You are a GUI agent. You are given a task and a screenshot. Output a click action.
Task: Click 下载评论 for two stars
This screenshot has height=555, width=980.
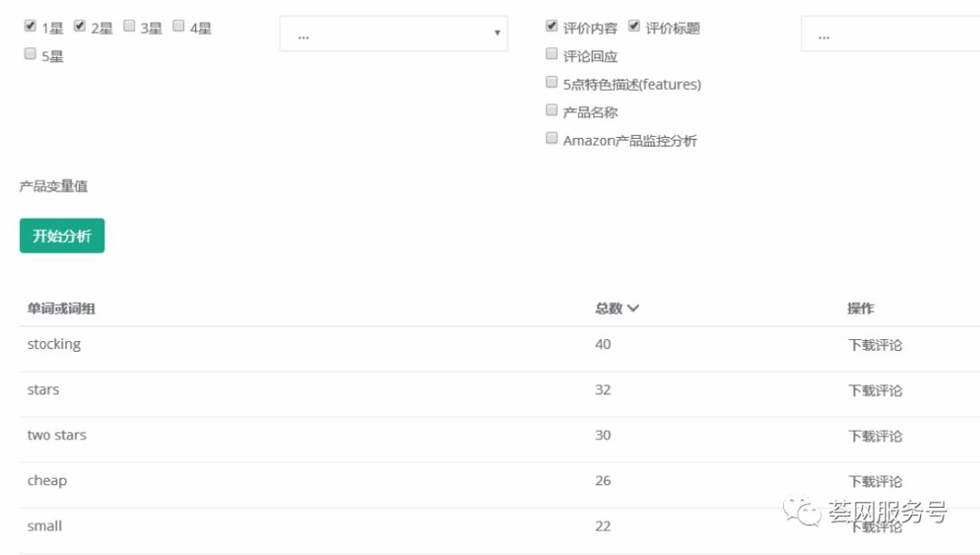click(x=875, y=436)
